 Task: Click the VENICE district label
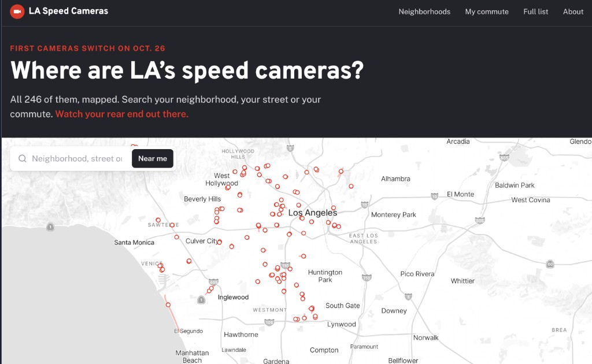click(151, 263)
